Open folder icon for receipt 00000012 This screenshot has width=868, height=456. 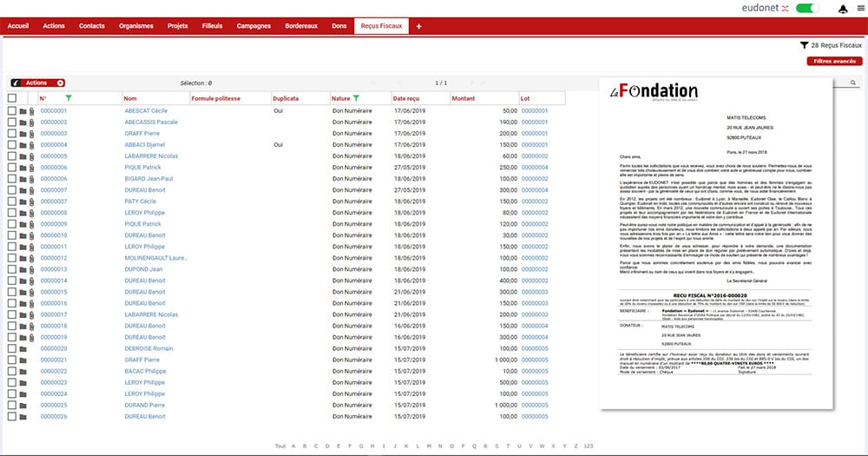pos(23,258)
